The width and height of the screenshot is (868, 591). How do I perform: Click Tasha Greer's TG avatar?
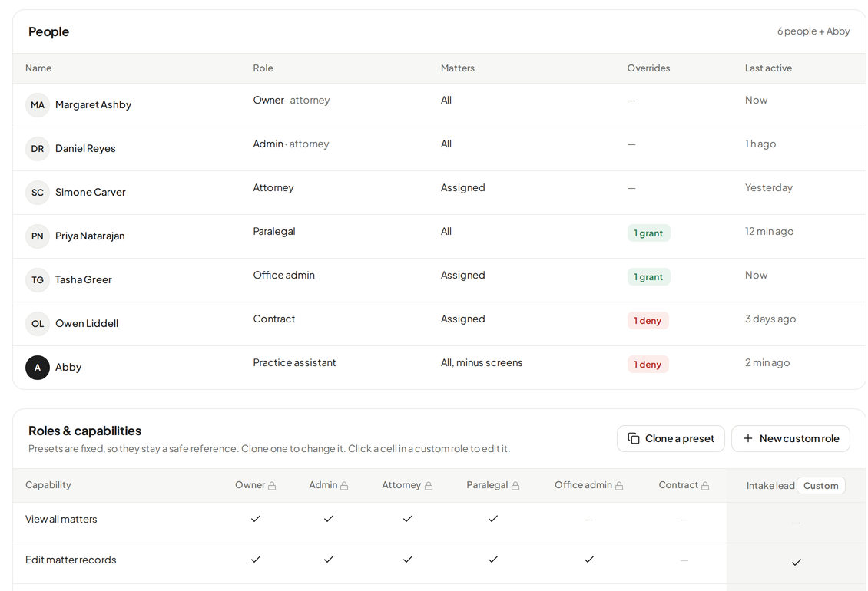click(38, 280)
